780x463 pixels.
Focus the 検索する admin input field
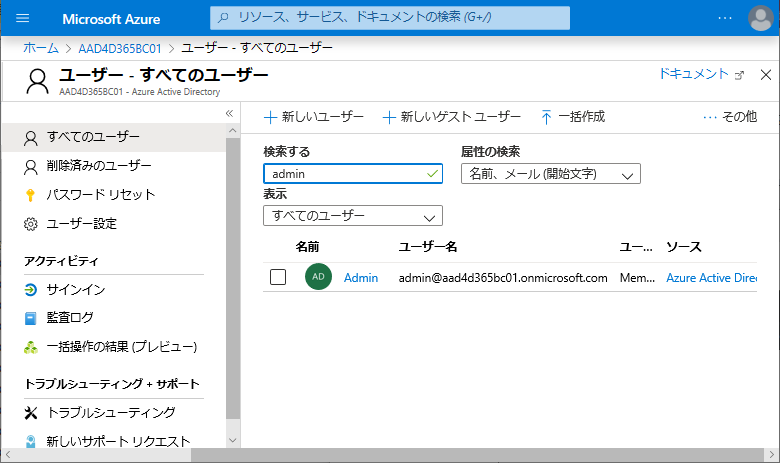353,174
